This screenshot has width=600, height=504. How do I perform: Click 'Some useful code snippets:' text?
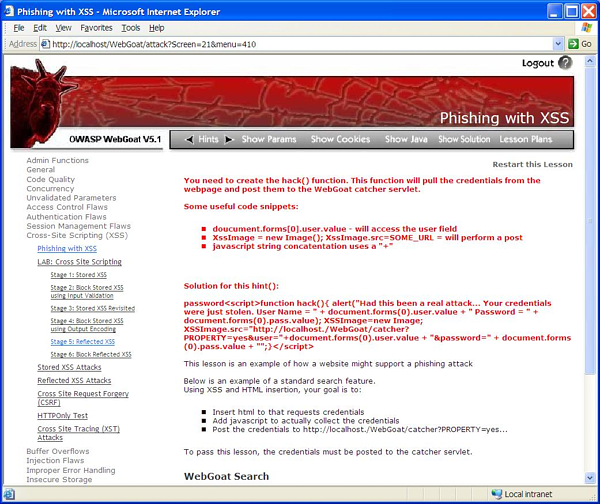(241, 207)
